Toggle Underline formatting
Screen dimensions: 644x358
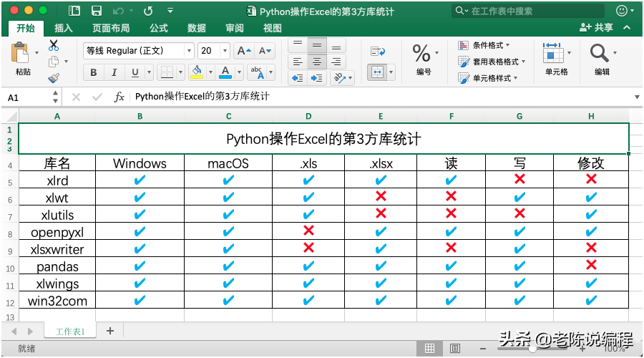[x=135, y=73]
